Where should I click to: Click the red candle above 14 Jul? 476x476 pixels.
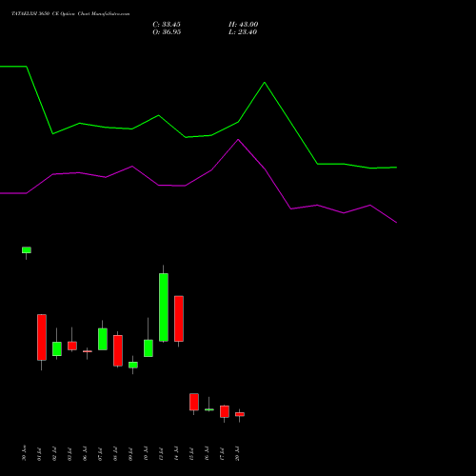pos(179,319)
